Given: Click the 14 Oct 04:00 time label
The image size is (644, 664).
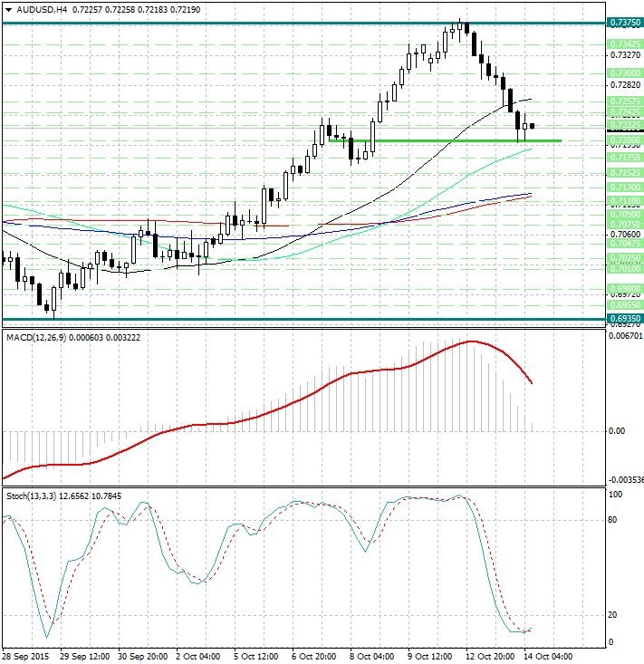Looking at the screenshot, I should 548,657.
